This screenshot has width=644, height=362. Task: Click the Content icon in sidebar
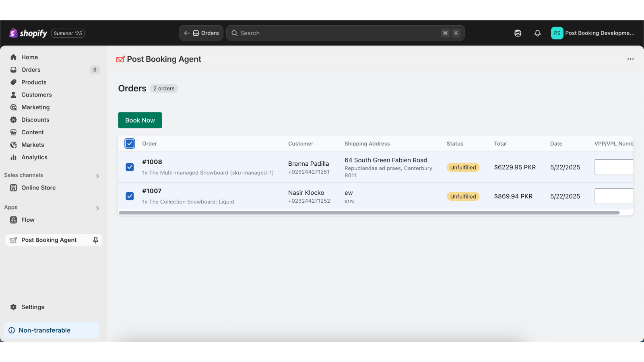[13, 132]
